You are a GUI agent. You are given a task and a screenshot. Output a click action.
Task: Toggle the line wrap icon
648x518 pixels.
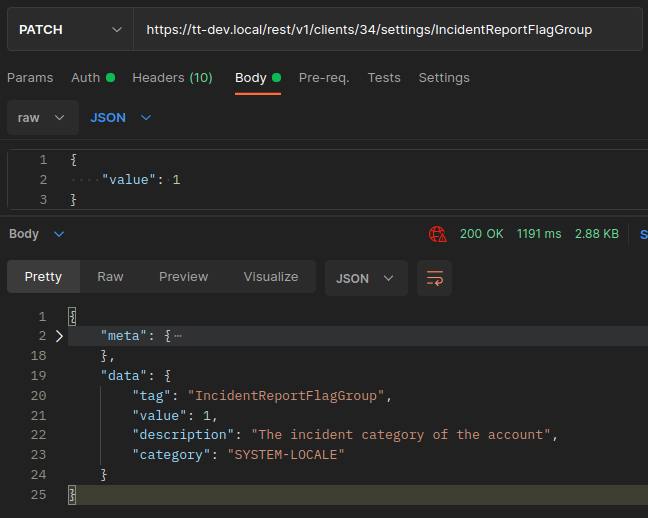click(x=434, y=278)
